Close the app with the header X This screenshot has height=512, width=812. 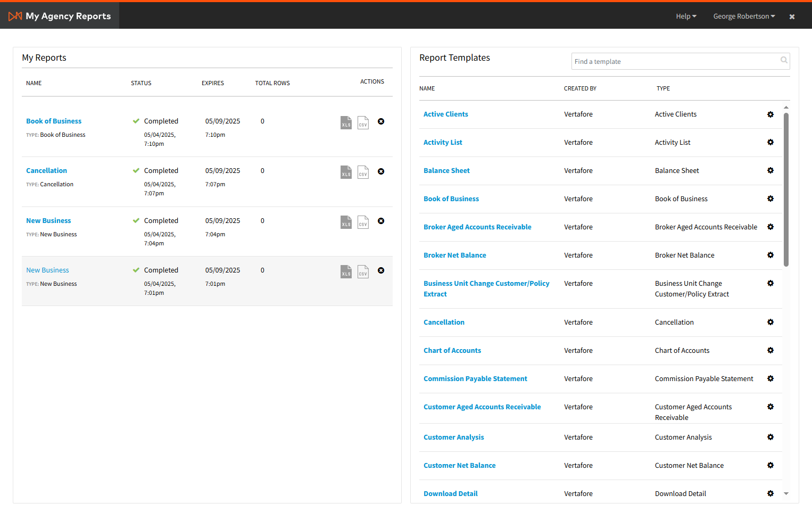[x=792, y=16]
